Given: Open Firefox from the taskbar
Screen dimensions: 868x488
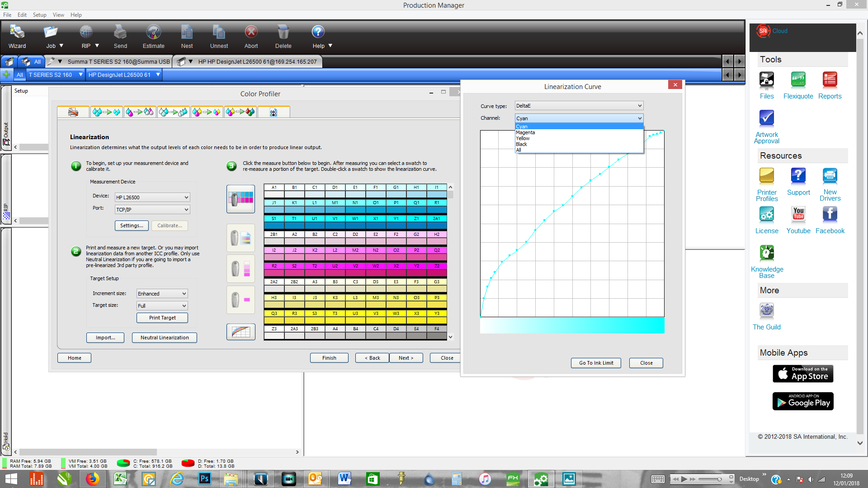Looking at the screenshot, I should 92,479.
